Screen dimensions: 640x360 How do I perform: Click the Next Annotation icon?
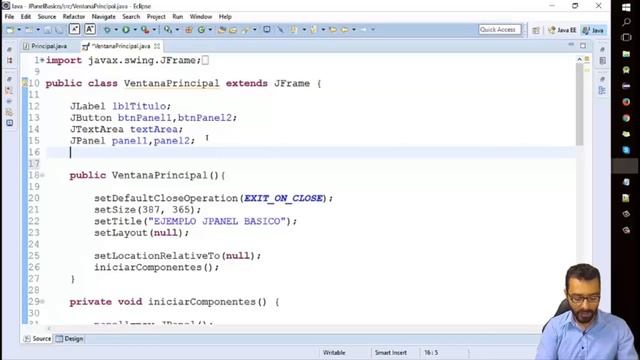point(294,30)
